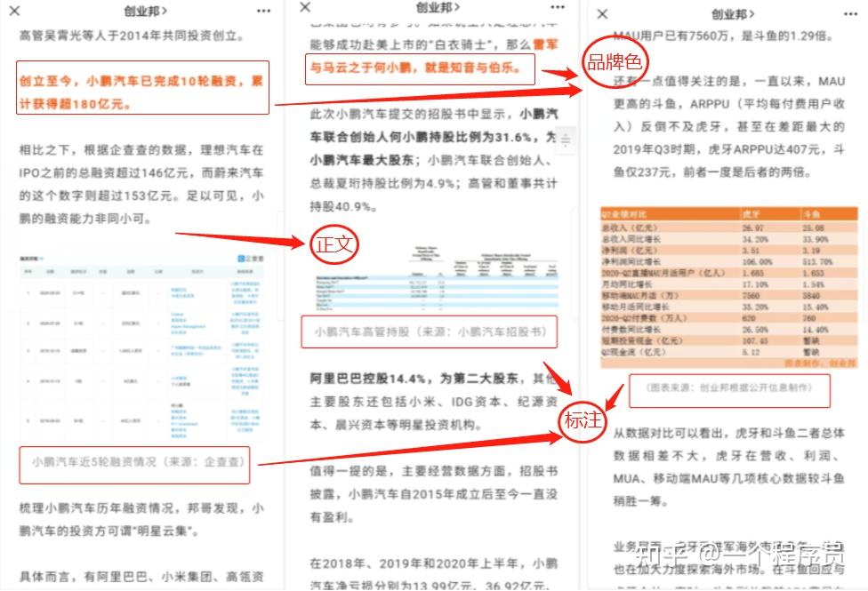Click paragraph starting 从数据对比可以看出
The height and width of the screenshot is (591, 868).
pyautogui.click(x=729, y=467)
